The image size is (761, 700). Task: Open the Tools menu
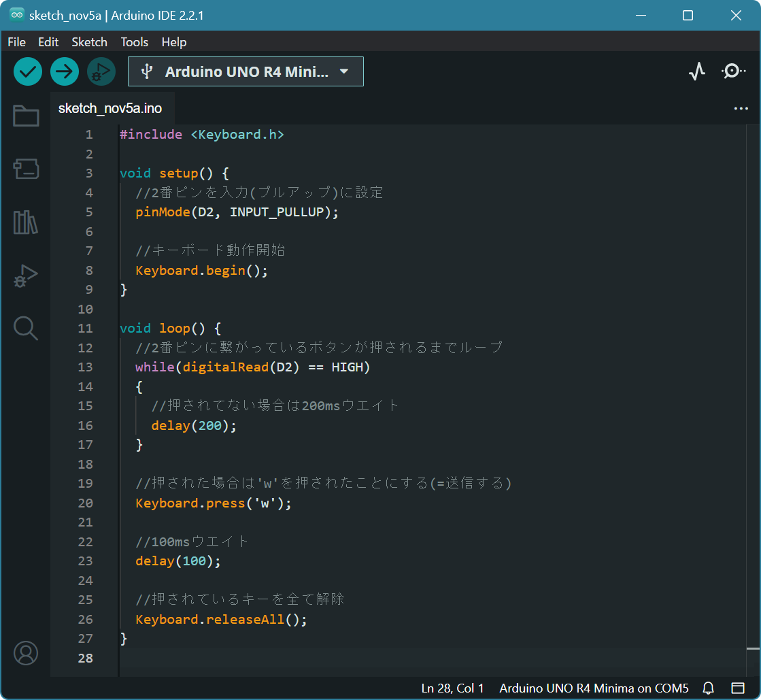(x=135, y=42)
